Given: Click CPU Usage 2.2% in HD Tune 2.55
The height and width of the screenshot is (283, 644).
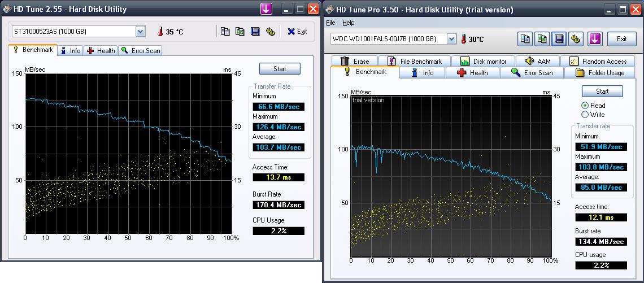Looking at the screenshot, I should pyautogui.click(x=279, y=231).
